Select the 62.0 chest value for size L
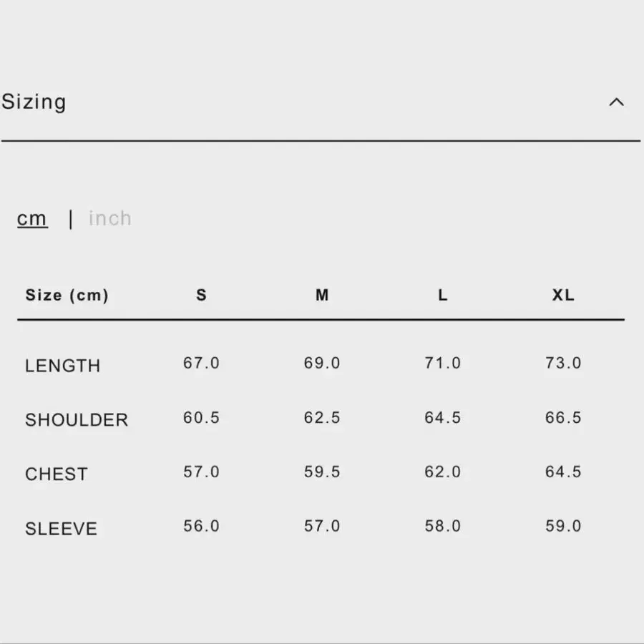The image size is (644, 644). (443, 472)
